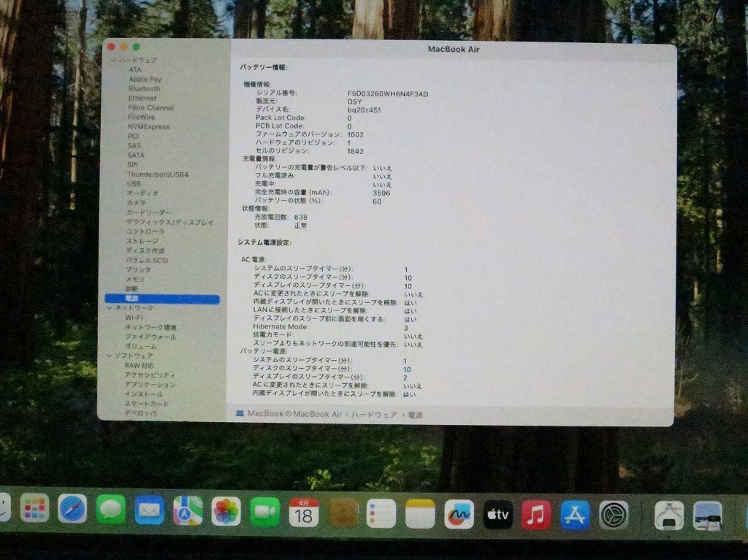Click computer icon in path bar
Screen dimensions: 748x560
240,413
